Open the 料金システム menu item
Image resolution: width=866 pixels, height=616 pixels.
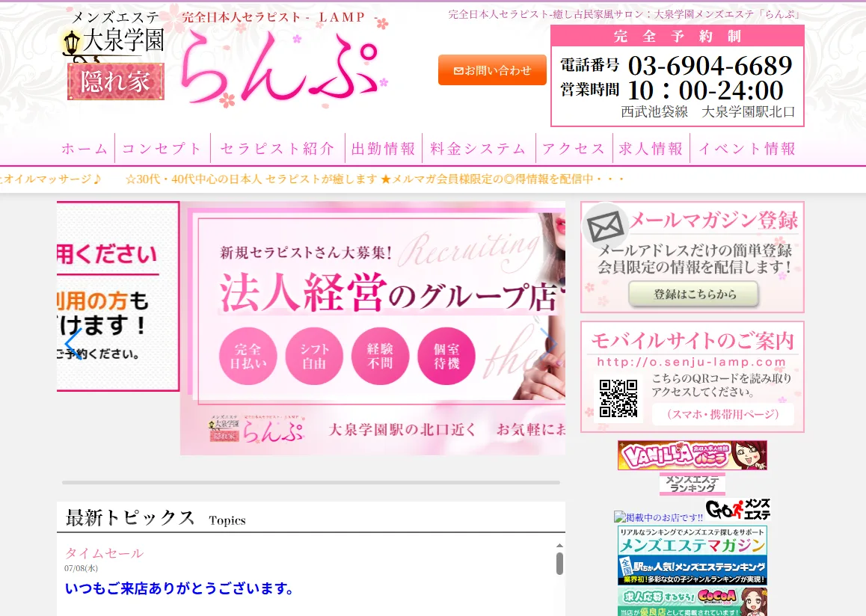479,149
